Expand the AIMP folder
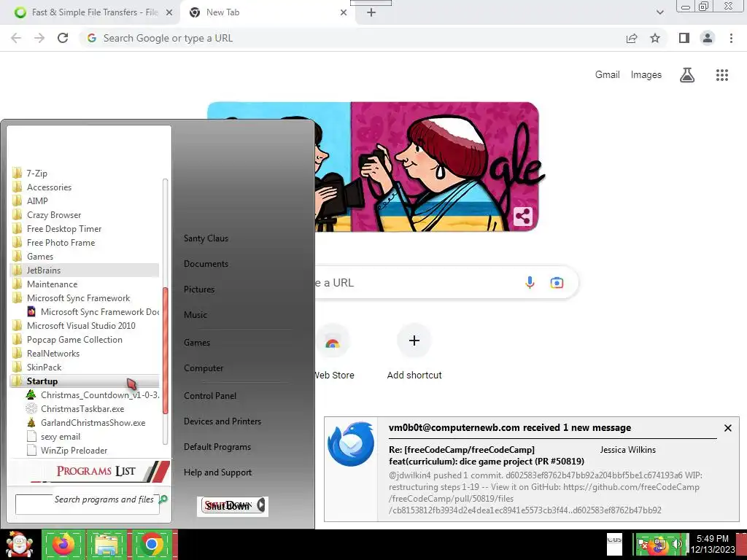This screenshot has width=747, height=560. click(85, 201)
